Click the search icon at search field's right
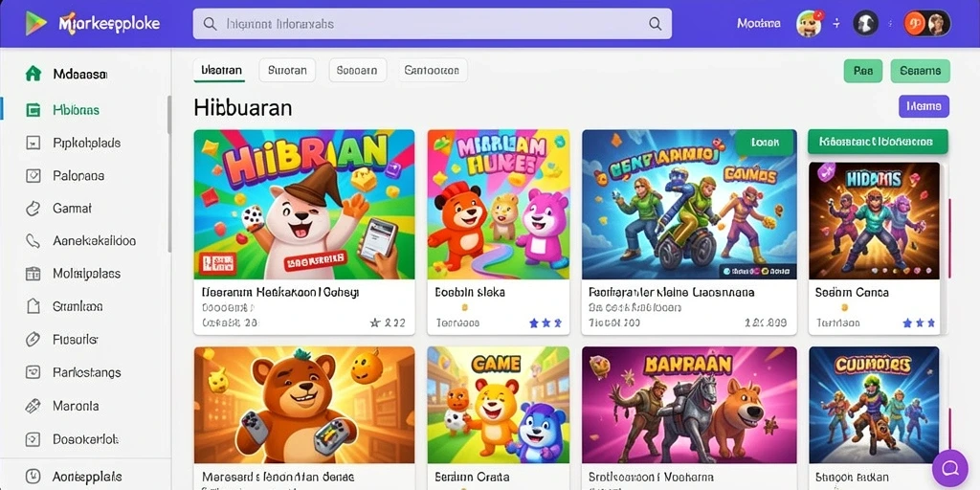 [x=655, y=24]
